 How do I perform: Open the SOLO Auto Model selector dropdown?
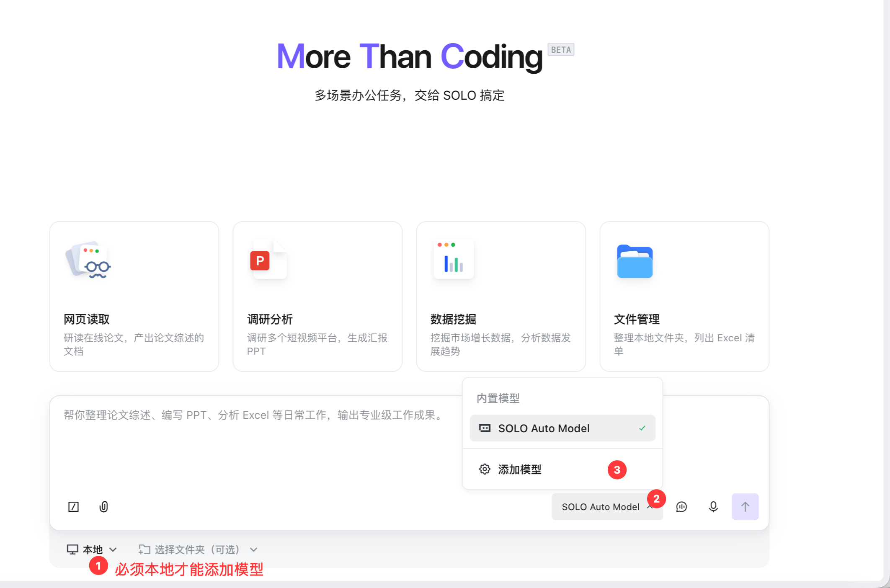coord(607,507)
